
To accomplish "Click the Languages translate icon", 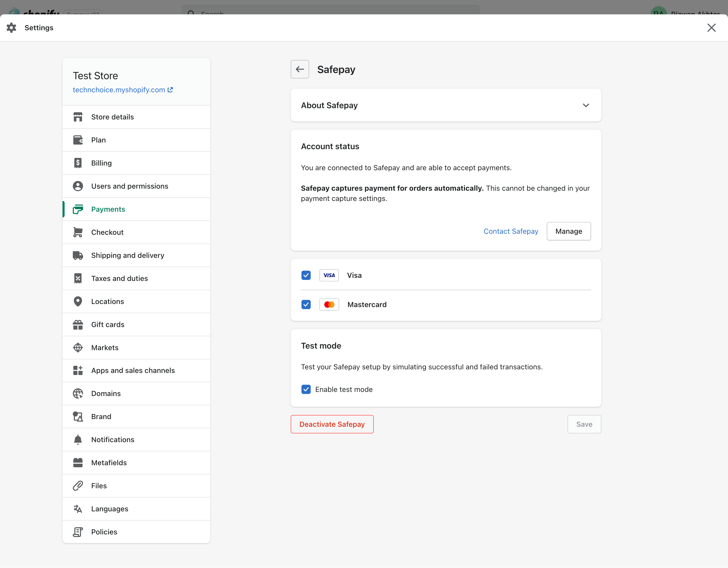I will point(78,509).
